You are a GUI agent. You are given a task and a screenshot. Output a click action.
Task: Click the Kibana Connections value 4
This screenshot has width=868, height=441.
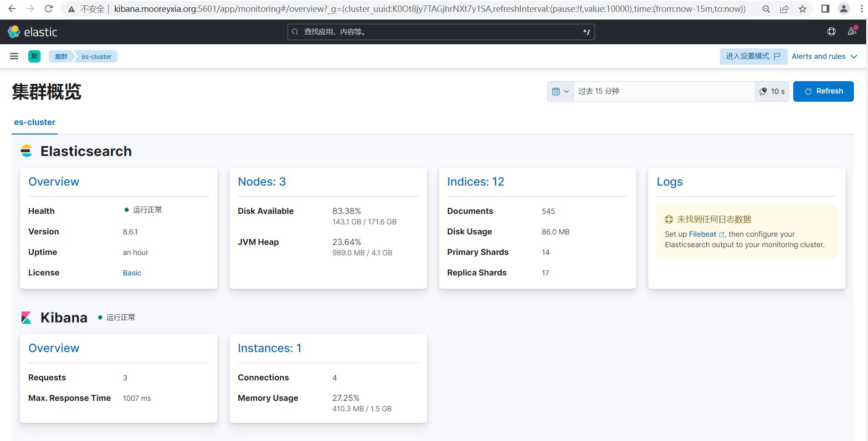pos(334,378)
